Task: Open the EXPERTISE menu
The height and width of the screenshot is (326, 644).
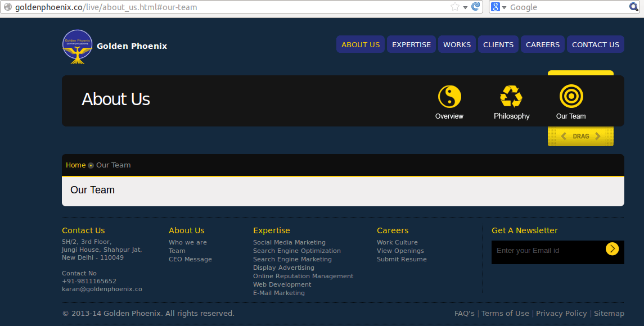Action: pyautogui.click(x=411, y=44)
